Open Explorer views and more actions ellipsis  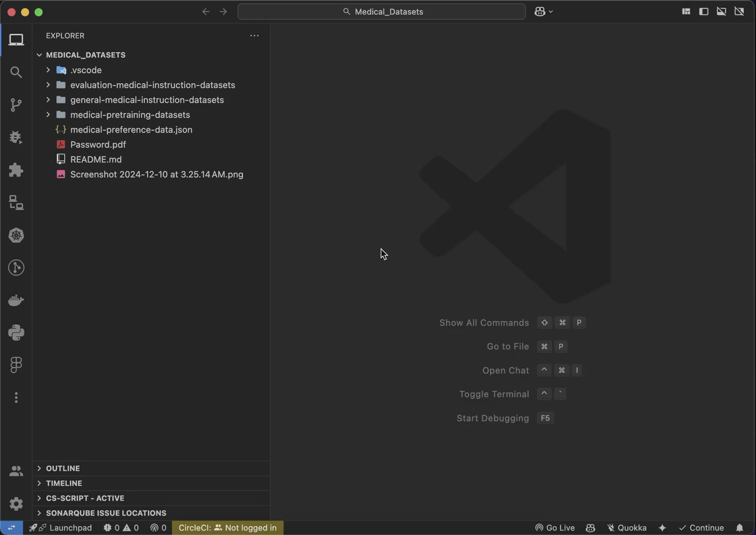(254, 36)
